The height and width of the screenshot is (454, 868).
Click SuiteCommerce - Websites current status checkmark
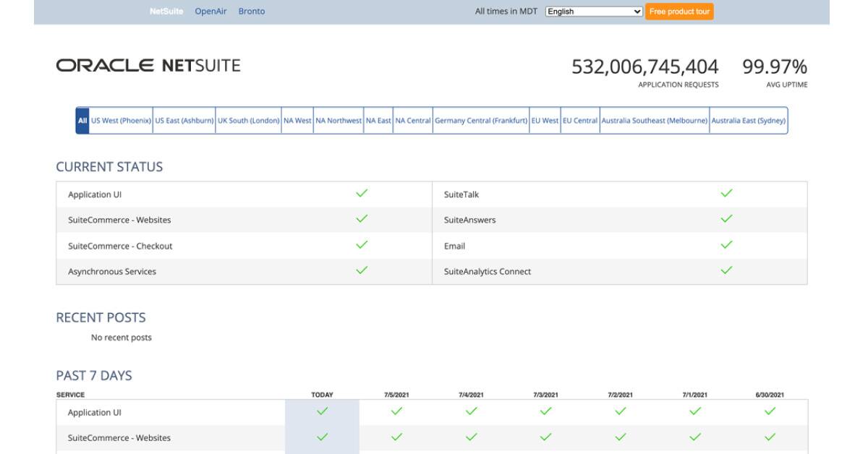362,219
